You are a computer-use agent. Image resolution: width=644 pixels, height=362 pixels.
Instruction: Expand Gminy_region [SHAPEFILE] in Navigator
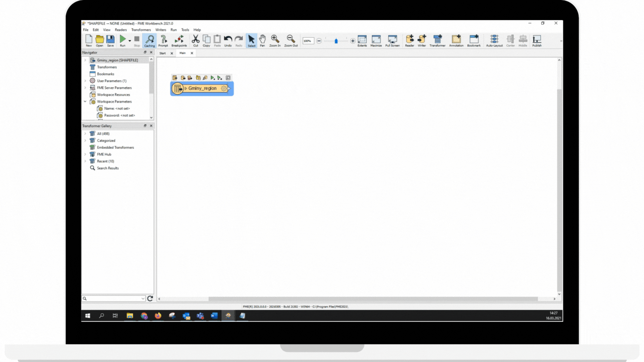click(85, 60)
